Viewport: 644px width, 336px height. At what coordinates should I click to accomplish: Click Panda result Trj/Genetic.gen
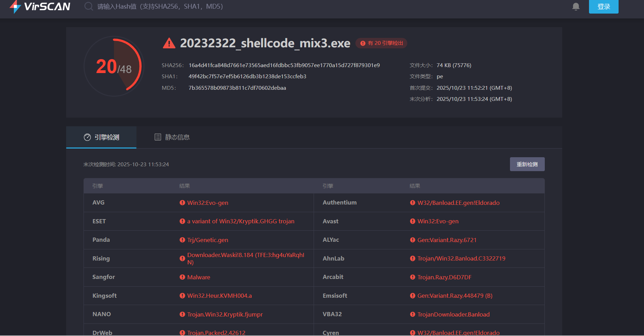(208, 240)
